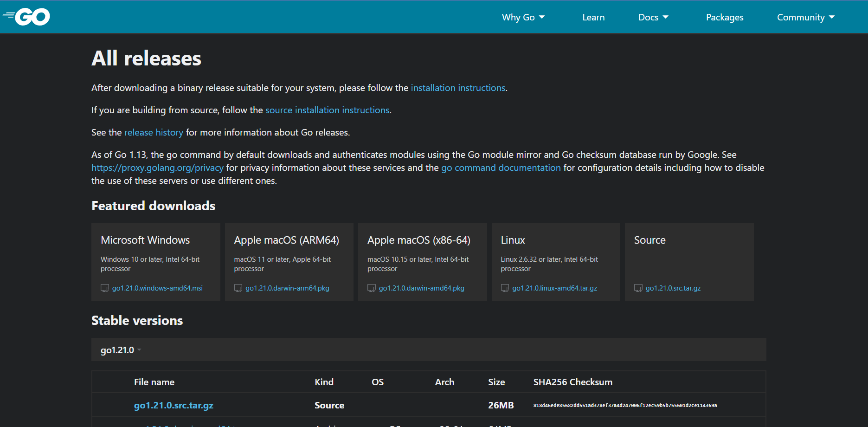The height and width of the screenshot is (427, 868).
Task: Open the go command documentation link
Action: [x=501, y=168]
